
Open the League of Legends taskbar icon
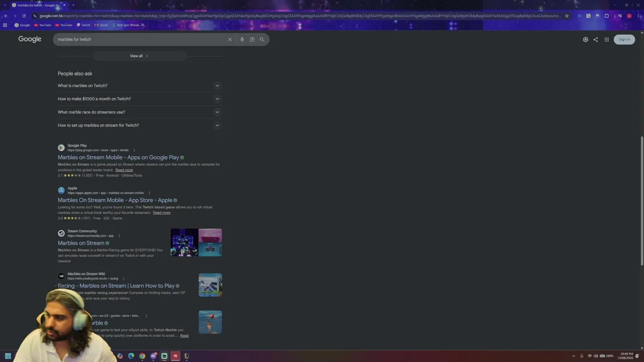coord(187,356)
